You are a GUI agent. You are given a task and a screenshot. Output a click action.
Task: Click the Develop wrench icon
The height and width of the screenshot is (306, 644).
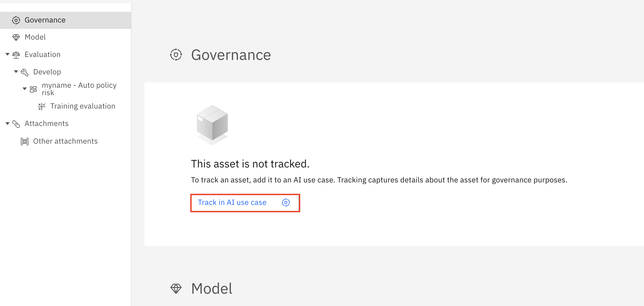pyautogui.click(x=25, y=72)
